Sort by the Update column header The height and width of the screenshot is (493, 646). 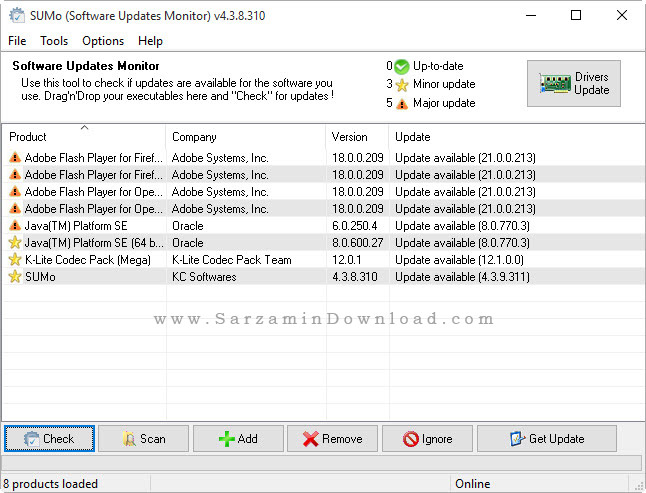[x=412, y=137]
